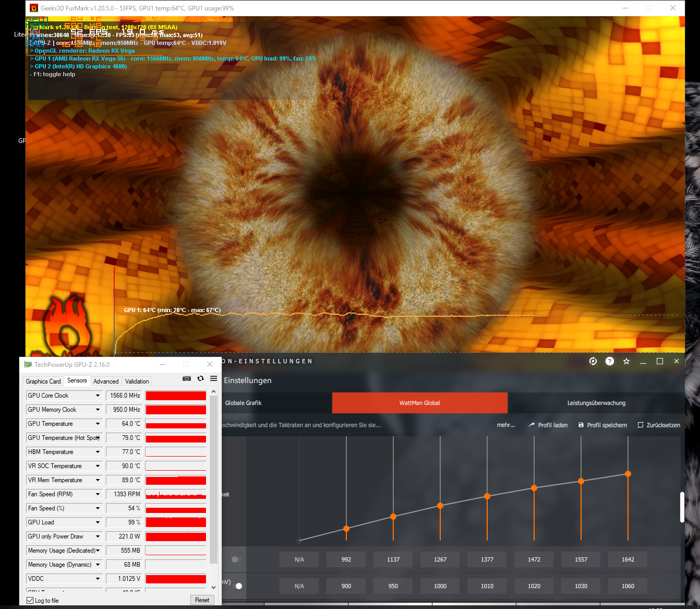Expand GPU Temperature (Hot Spot) sensor dropdown
Image resolution: width=700 pixels, height=609 pixels.
coord(98,438)
